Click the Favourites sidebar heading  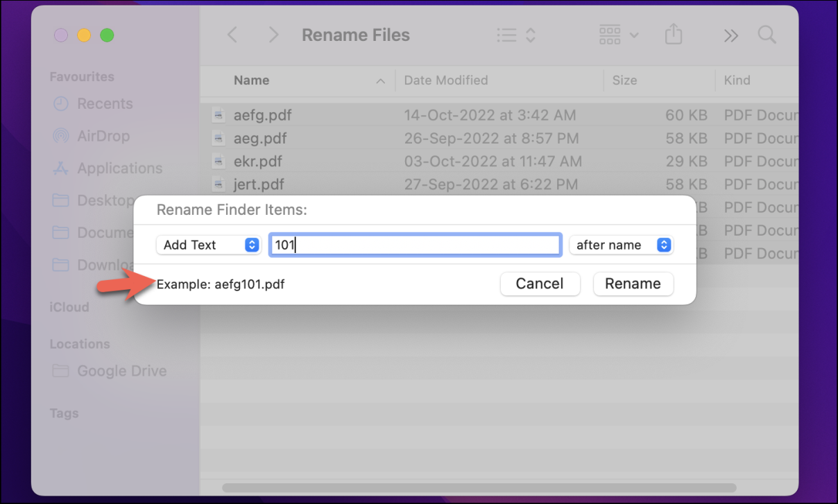tap(82, 77)
